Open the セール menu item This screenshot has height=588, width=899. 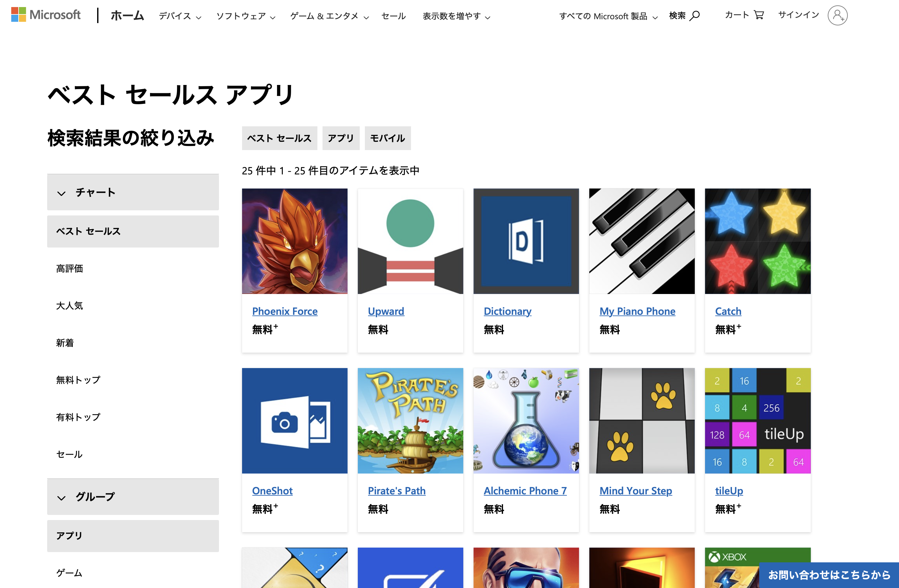click(x=393, y=16)
